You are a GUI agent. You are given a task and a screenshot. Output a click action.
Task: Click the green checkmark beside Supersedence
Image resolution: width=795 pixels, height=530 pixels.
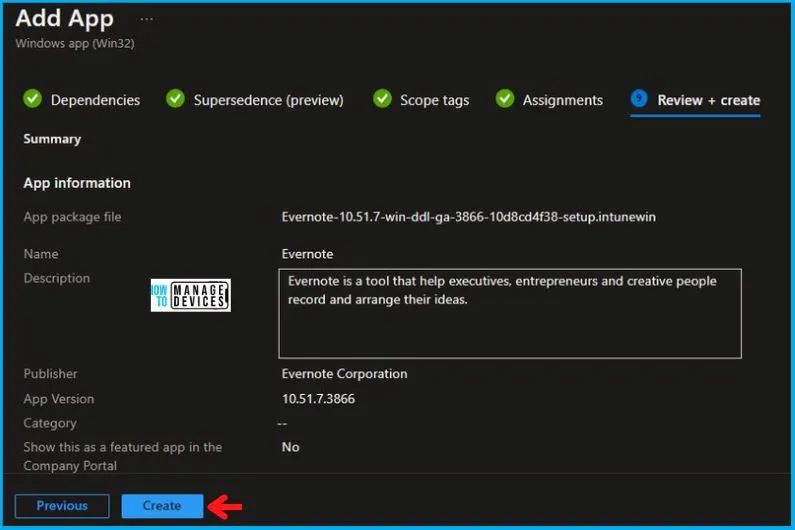coord(175,98)
